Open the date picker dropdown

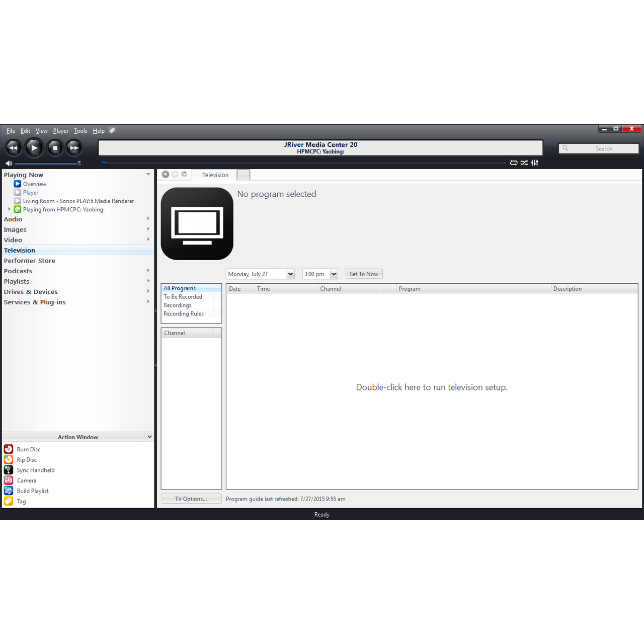(290, 274)
